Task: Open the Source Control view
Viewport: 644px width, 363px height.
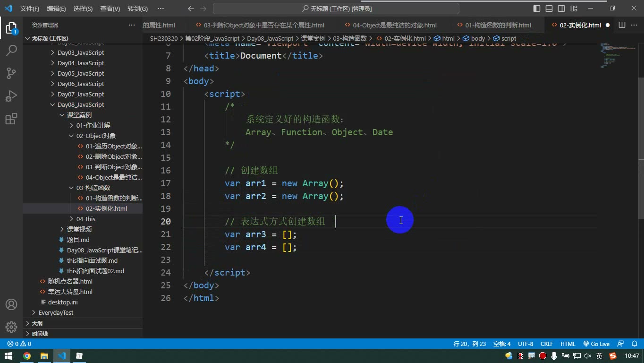Action: (11, 73)
